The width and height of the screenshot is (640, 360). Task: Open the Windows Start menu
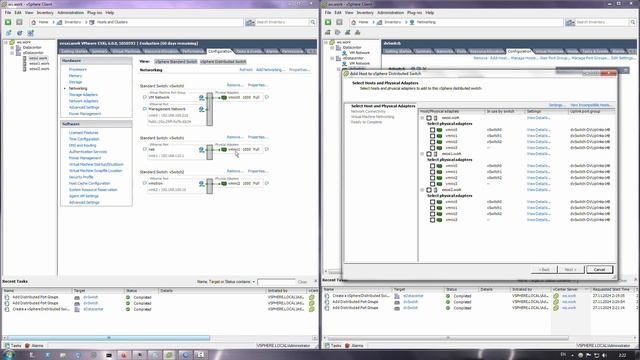click(x=9, y=355)
